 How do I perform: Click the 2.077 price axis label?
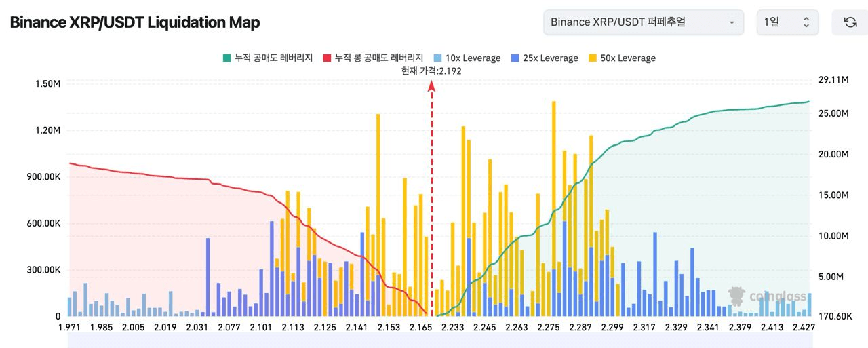tap(229, 328)
